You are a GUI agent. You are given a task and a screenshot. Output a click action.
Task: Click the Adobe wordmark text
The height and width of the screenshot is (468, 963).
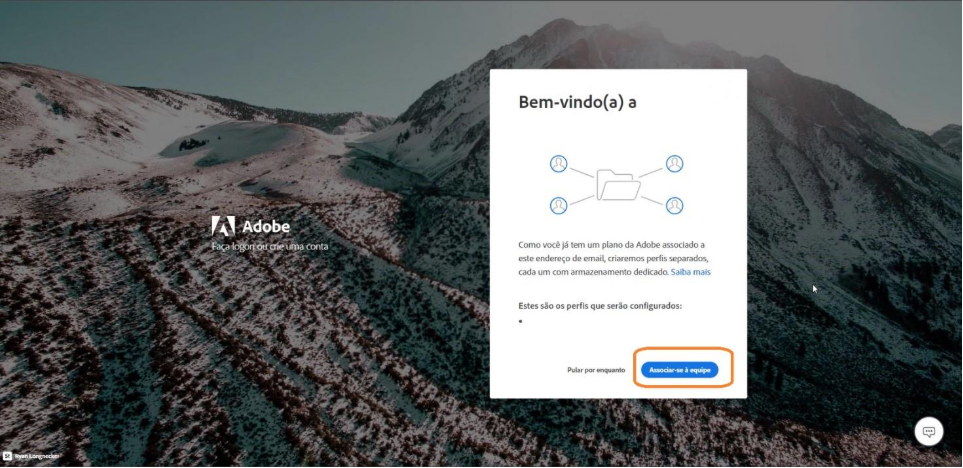[x=266, y=227]
